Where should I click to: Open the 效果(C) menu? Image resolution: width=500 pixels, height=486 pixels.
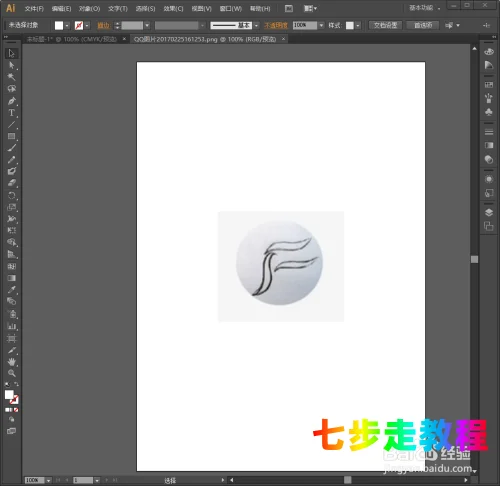point(173,9)
